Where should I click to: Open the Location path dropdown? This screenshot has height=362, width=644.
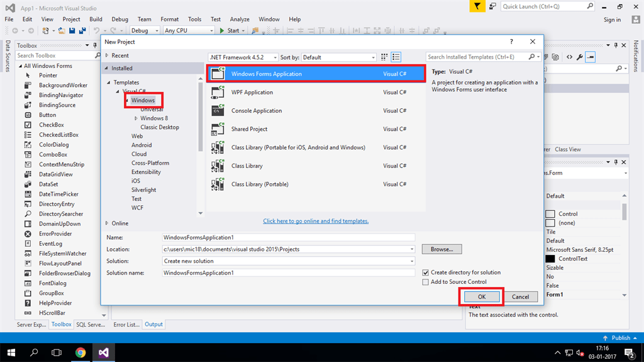[411, 249]
